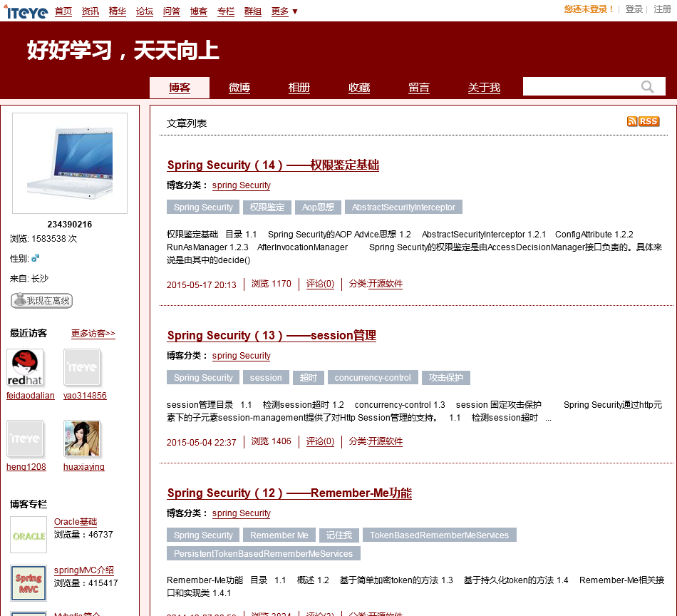Click the Spring MVC column thumbnail

(29, 583)
